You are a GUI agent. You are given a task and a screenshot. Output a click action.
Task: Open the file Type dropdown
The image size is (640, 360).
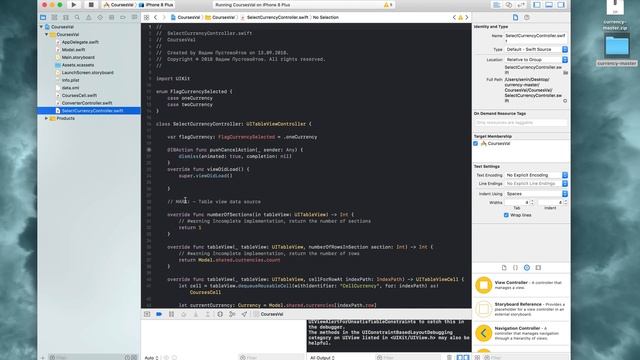click(536, 49)
